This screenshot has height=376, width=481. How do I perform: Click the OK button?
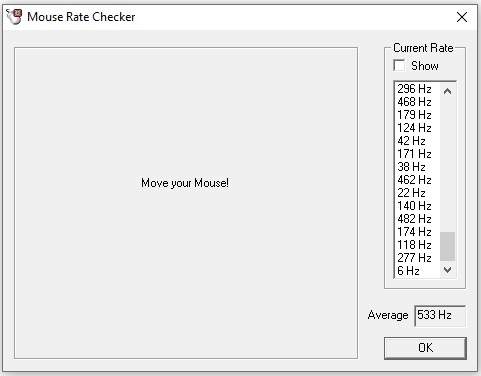[425, 348]
